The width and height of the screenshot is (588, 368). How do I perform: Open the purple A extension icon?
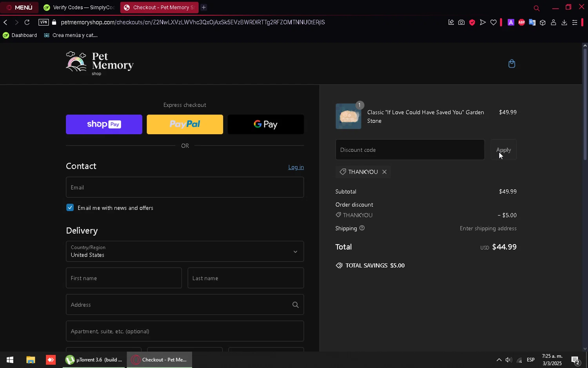click(x=511, y=22)
